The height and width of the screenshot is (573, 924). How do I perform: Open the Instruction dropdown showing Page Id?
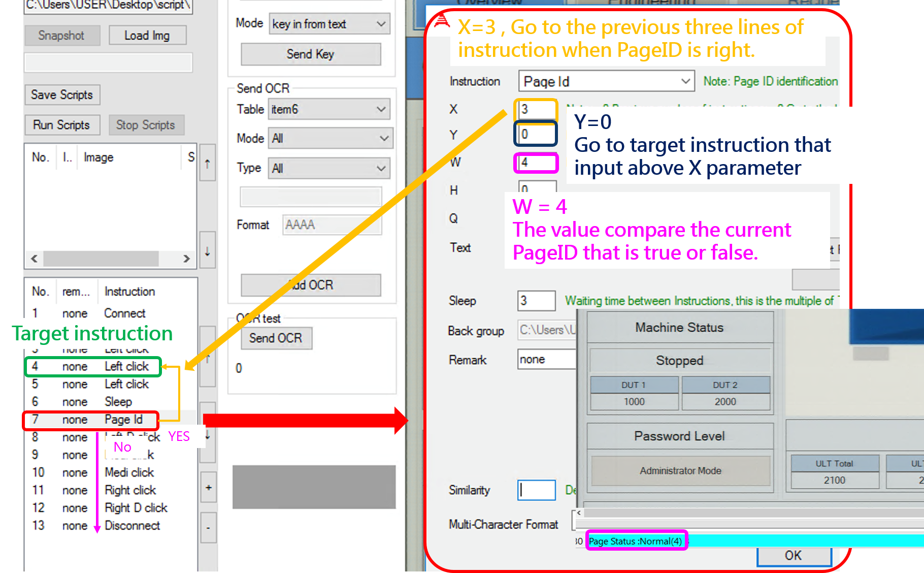(606, 81)
